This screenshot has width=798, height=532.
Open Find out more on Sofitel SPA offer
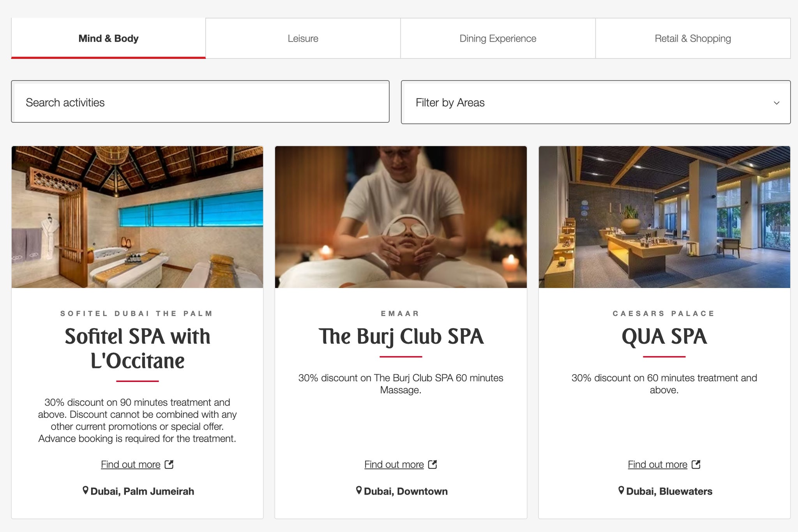tap(131, 464)
